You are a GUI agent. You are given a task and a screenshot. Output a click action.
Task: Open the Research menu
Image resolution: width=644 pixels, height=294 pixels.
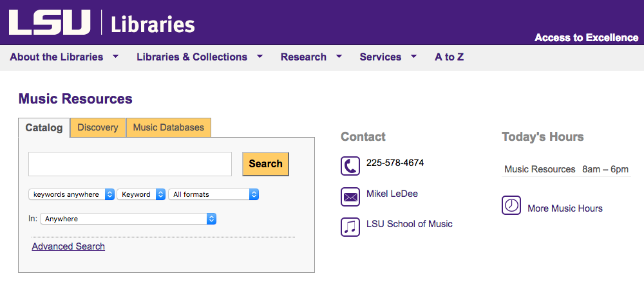point(303,57)
